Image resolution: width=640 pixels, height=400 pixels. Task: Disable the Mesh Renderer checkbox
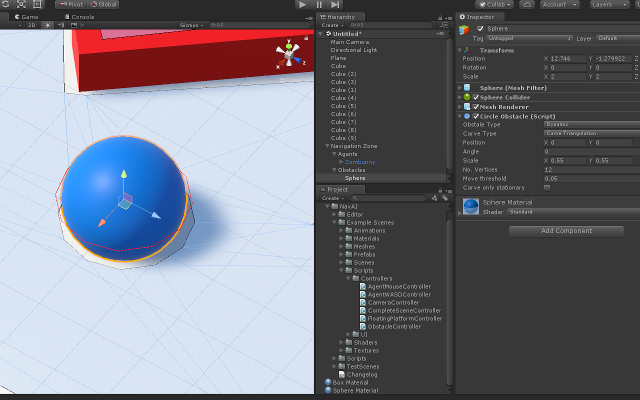[476, 107]
